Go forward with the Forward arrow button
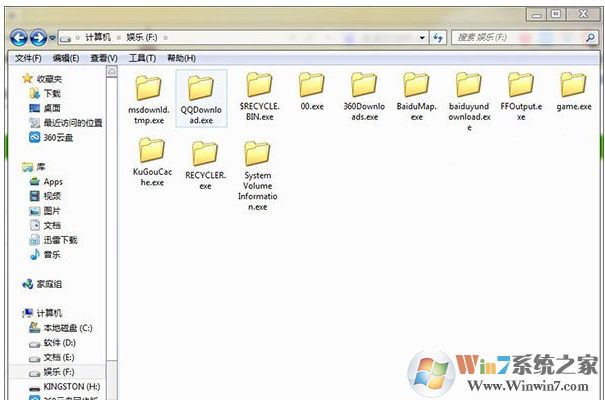This screenshot has width=605, height=400. tap(39, 37)
